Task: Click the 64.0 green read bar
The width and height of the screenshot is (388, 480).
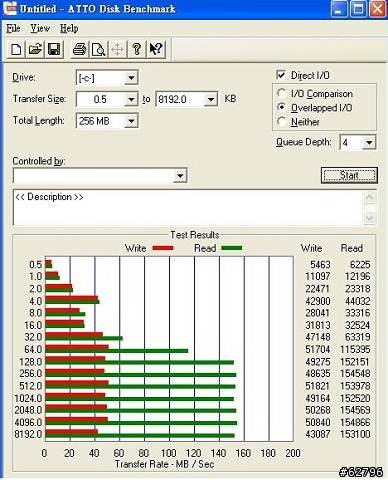Action: pyautogui.click(x=117, y=351)
